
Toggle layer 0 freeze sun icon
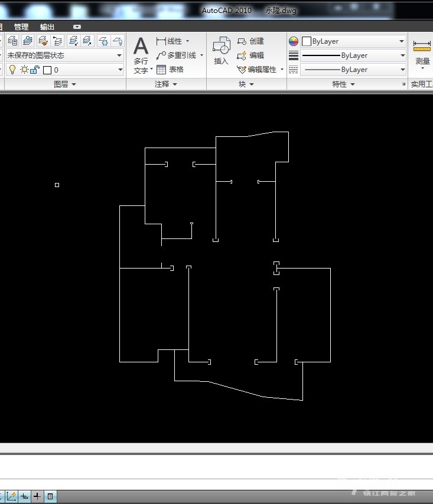click(x=24, y=70)
